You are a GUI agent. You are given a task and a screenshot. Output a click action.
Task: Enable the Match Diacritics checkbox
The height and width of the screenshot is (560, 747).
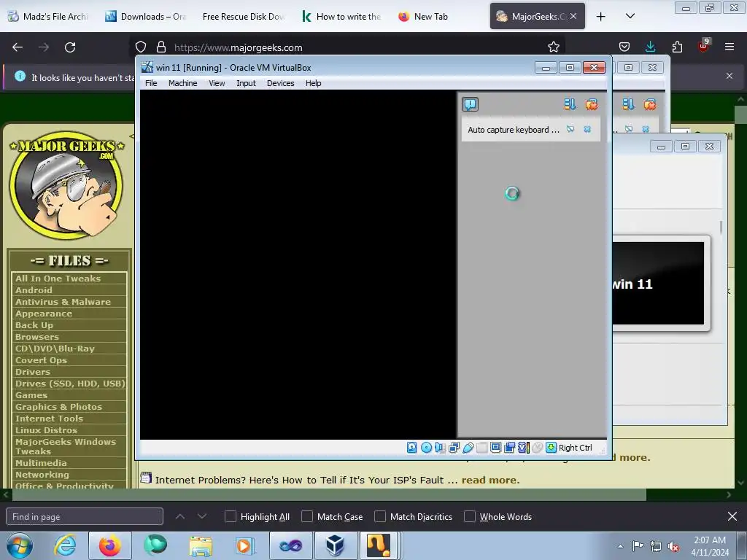(x=380, y=517)
